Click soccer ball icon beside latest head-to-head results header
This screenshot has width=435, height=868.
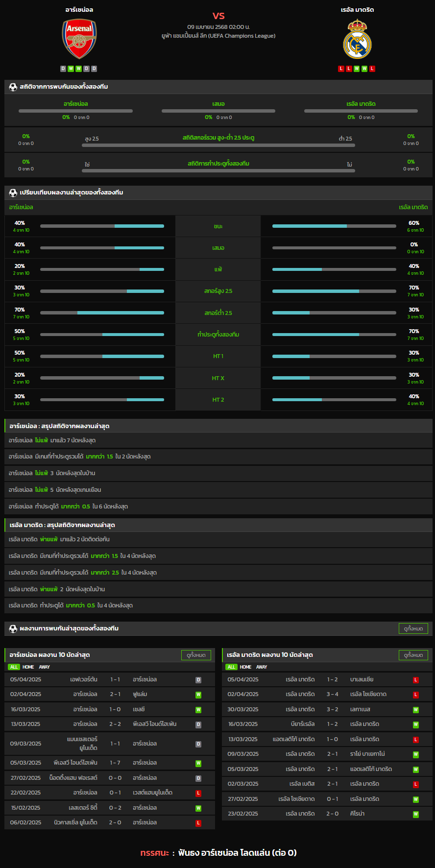(x=13, y=628)
